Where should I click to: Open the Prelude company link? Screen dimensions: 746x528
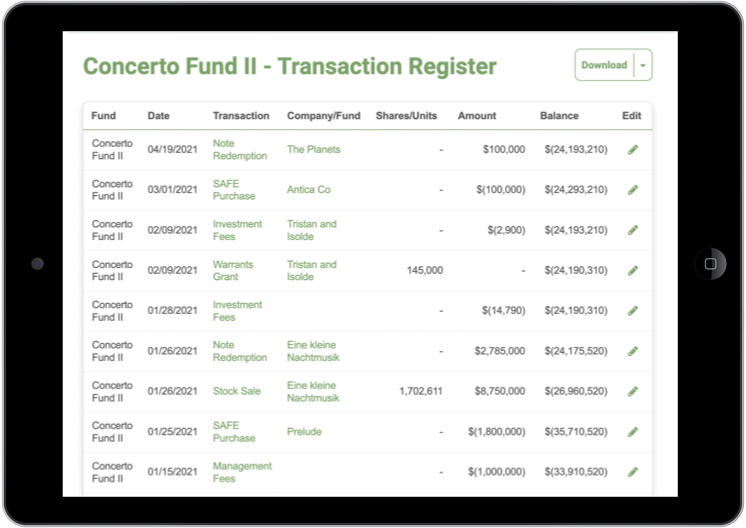[303, 432]
